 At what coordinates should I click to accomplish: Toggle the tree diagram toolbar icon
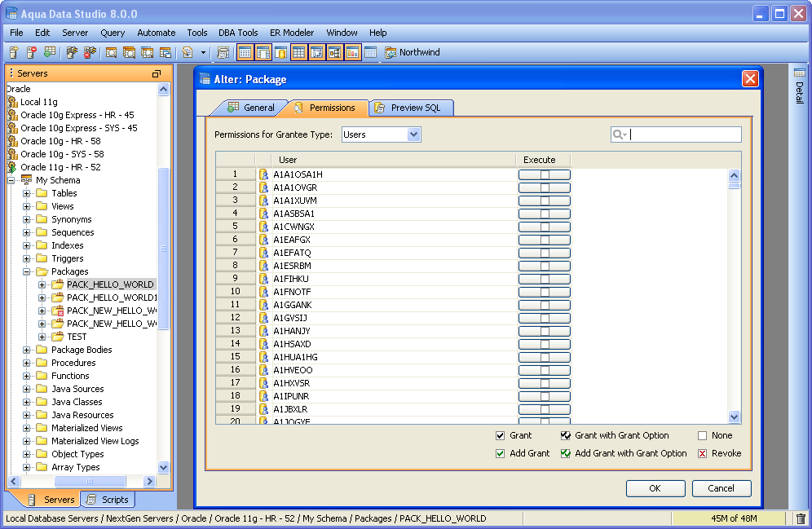pyautogui.click(x=334, y=52)
